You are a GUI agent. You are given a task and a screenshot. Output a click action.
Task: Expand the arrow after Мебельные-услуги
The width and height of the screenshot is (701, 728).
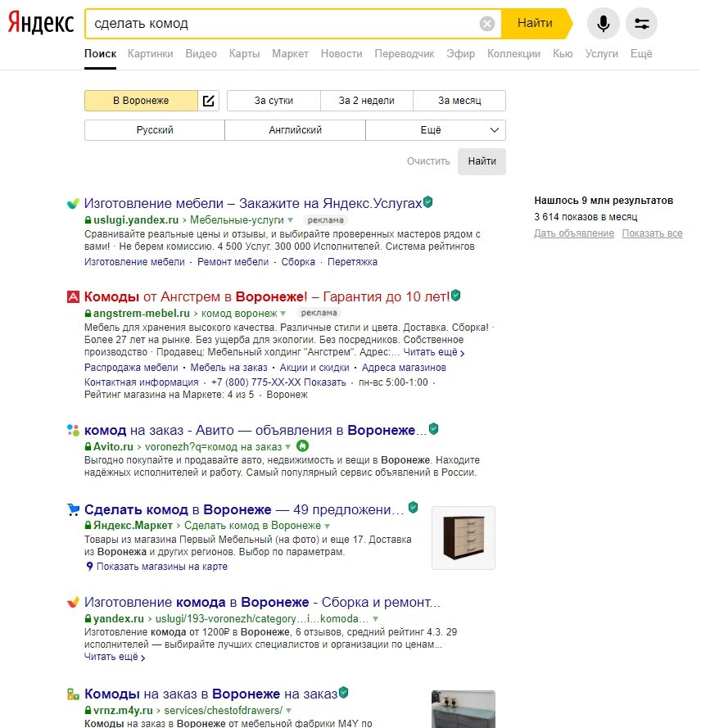click(290, 220)
